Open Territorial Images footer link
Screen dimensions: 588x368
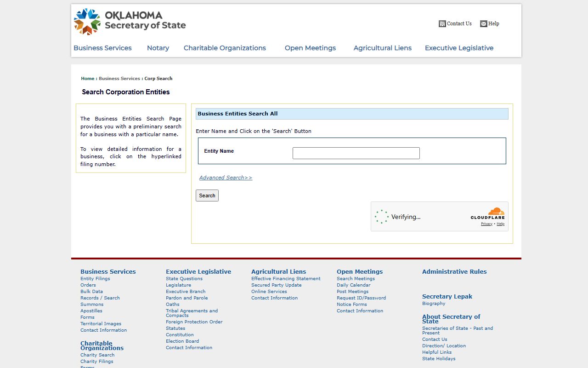[101, 323]
